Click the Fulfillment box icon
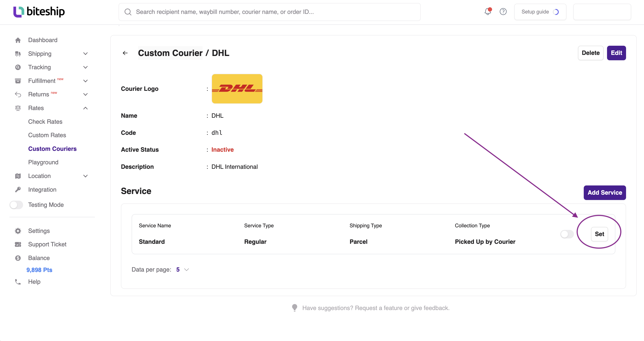The image size is (644, 341). (18, 81)
